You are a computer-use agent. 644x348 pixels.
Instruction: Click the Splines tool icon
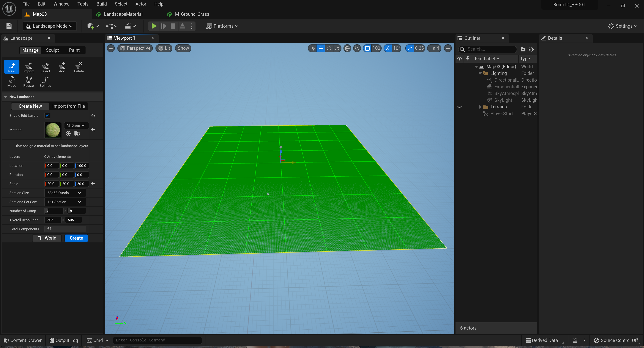(45, 82)
